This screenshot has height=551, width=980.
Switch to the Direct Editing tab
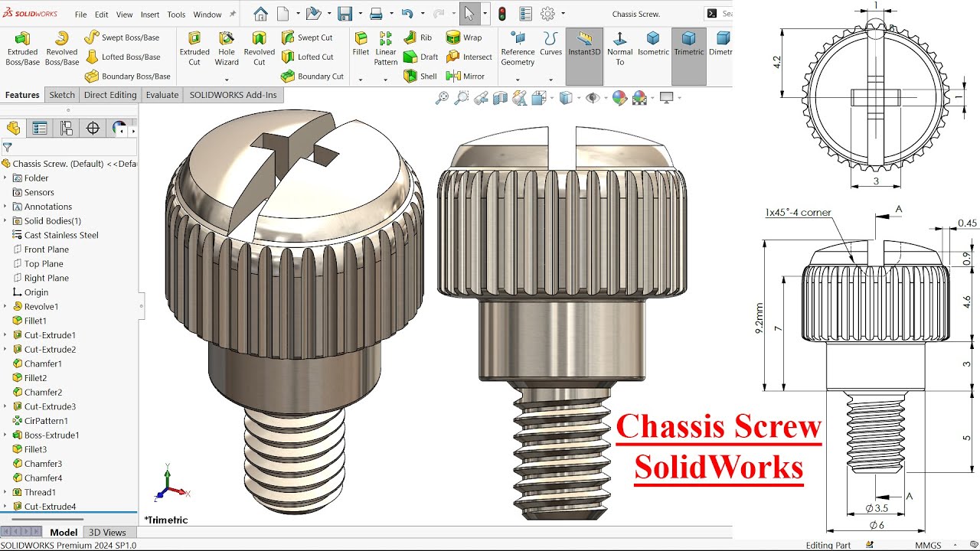110,95
